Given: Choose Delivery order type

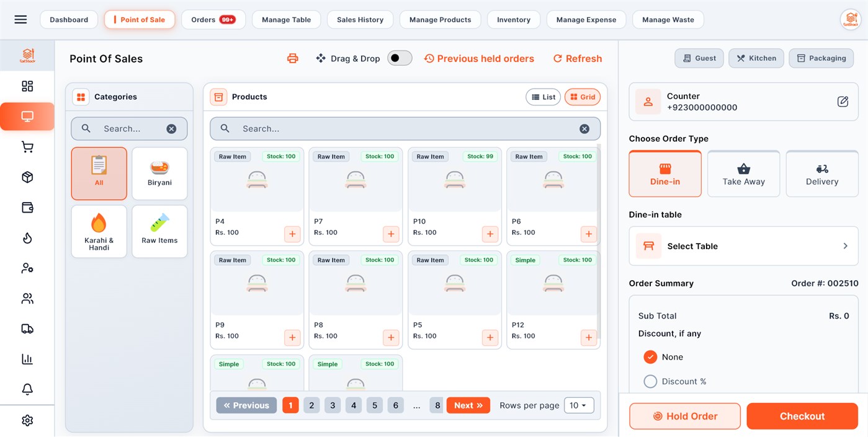Looking at the screenshot, I should [x=822, y=174].
